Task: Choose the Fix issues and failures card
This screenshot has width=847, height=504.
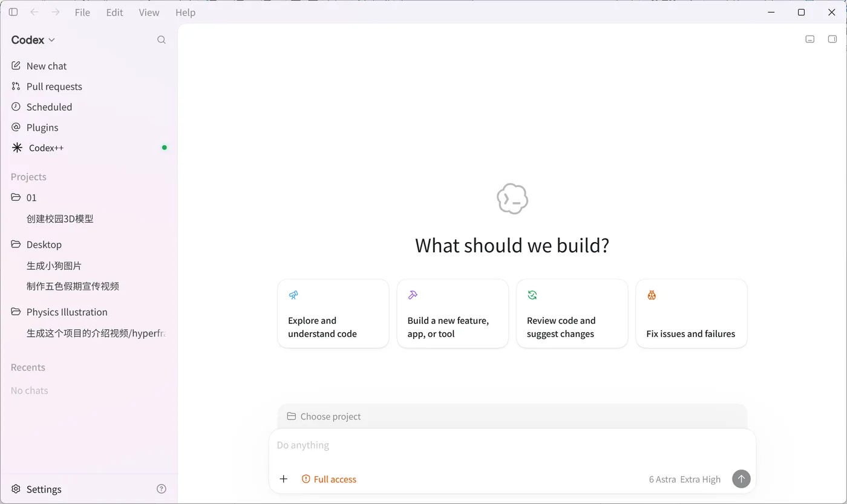Action: [692, 313]
